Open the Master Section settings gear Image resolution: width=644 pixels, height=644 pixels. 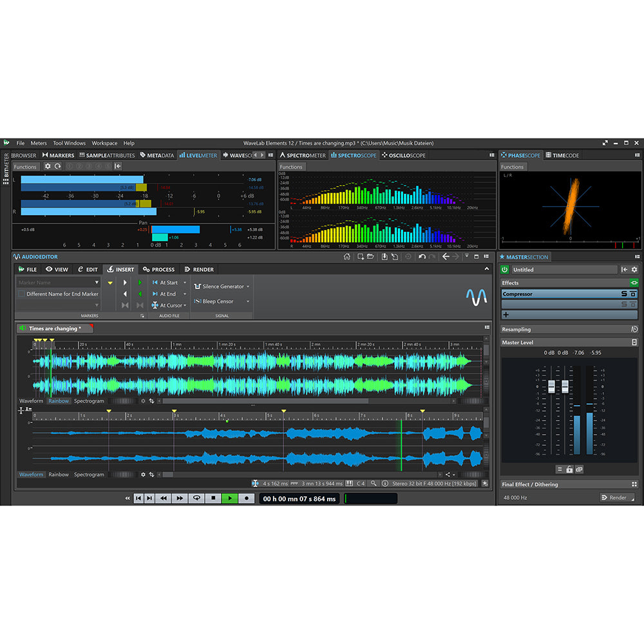(634, 270)
